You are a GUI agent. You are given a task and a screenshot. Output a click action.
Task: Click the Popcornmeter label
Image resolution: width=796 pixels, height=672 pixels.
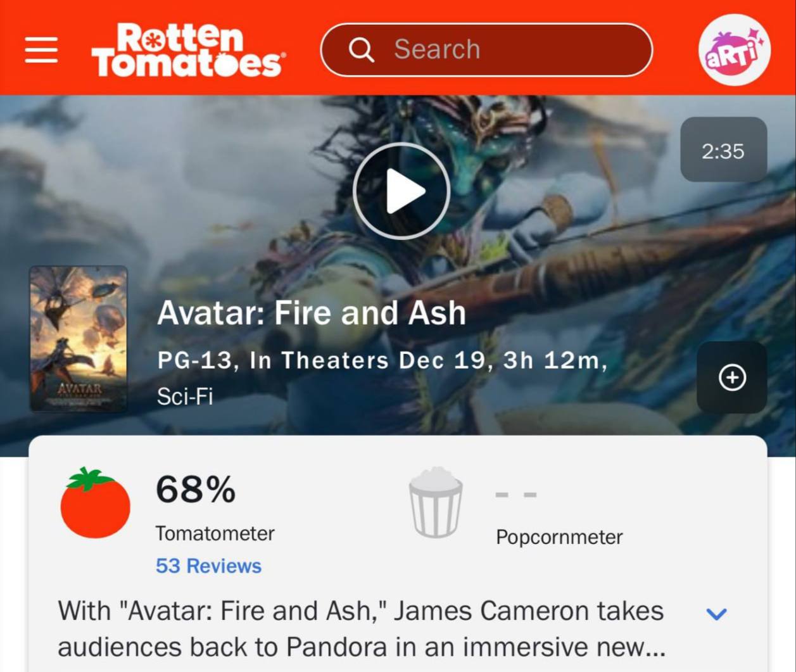click(559, 537)
